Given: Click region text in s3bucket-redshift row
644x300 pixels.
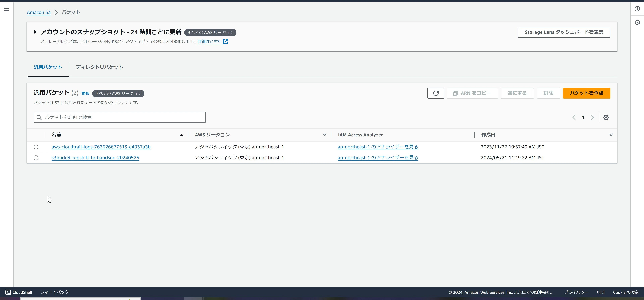Looking at the screenshot, I should click(239, 158).
